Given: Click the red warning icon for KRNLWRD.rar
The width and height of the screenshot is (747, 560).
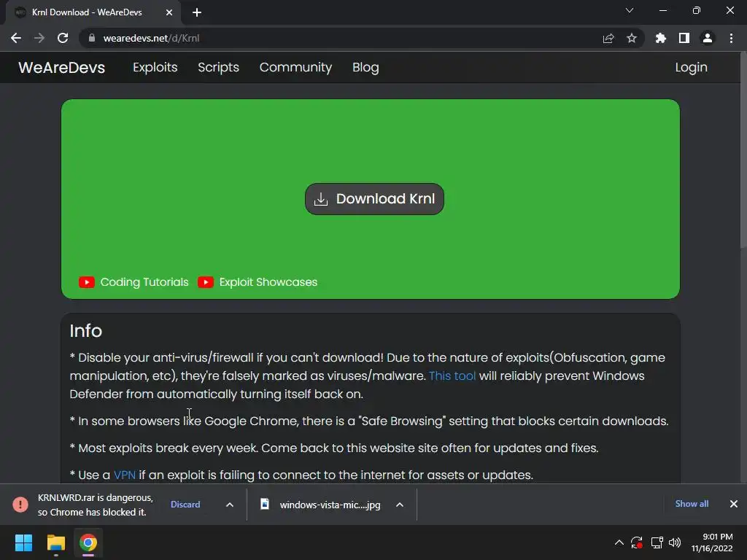Looking at the screenshot, I should coord(20,505).
